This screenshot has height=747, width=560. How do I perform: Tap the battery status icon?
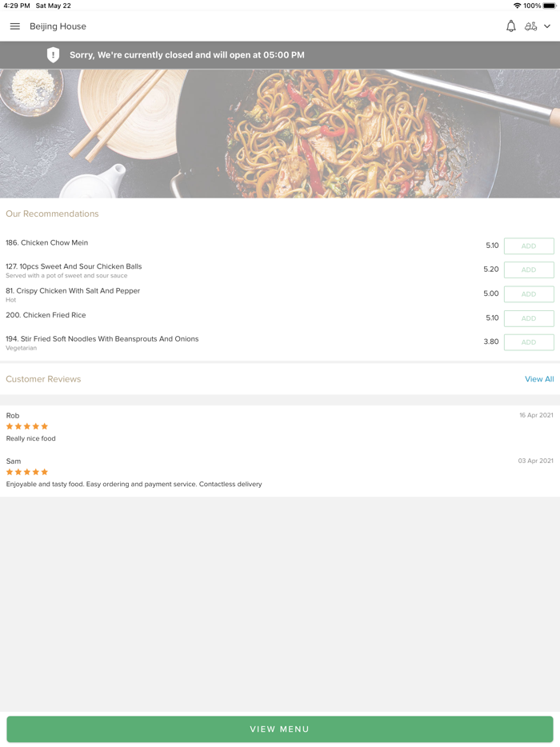(550, 6)
